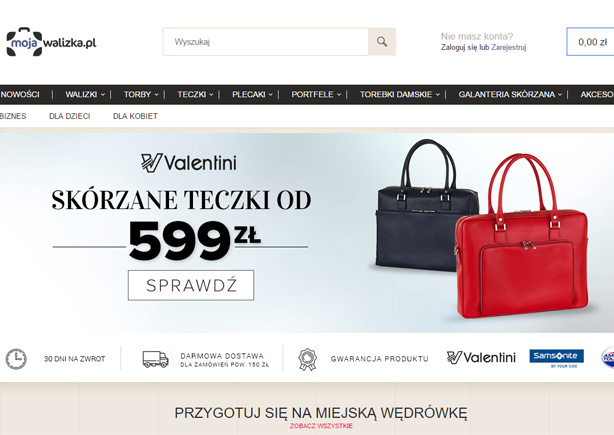Expand the TORBY dropdown menu
Viewport: 614px width, 435px height.
[141, 94]
